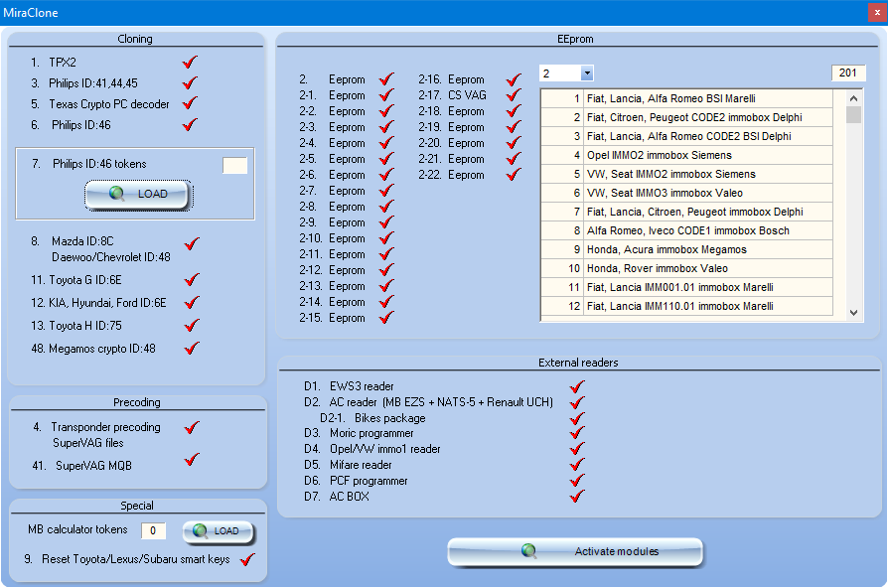Click the MB calculator tokens input field
888x588 pixels.
coord(153,530)
